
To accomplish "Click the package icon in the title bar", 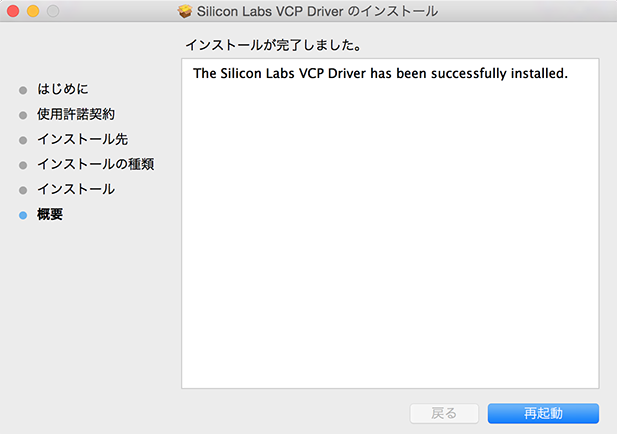I will pos(184,11).
